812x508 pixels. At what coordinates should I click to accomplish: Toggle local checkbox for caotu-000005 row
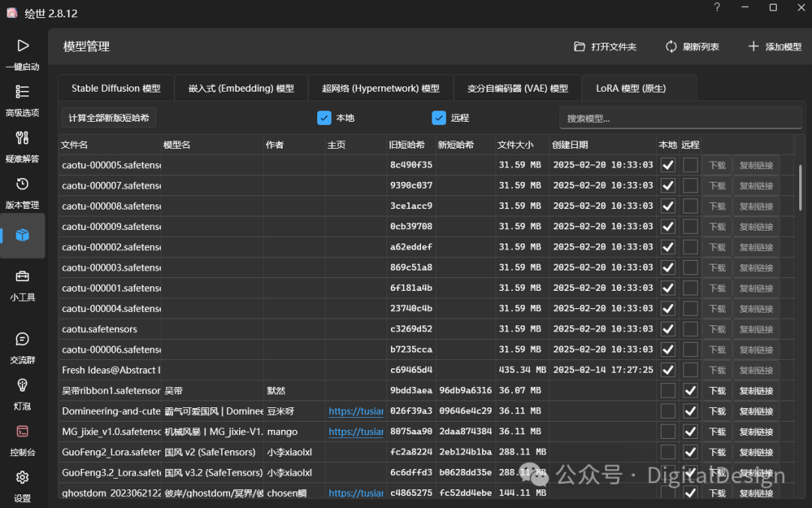(668, 165)
